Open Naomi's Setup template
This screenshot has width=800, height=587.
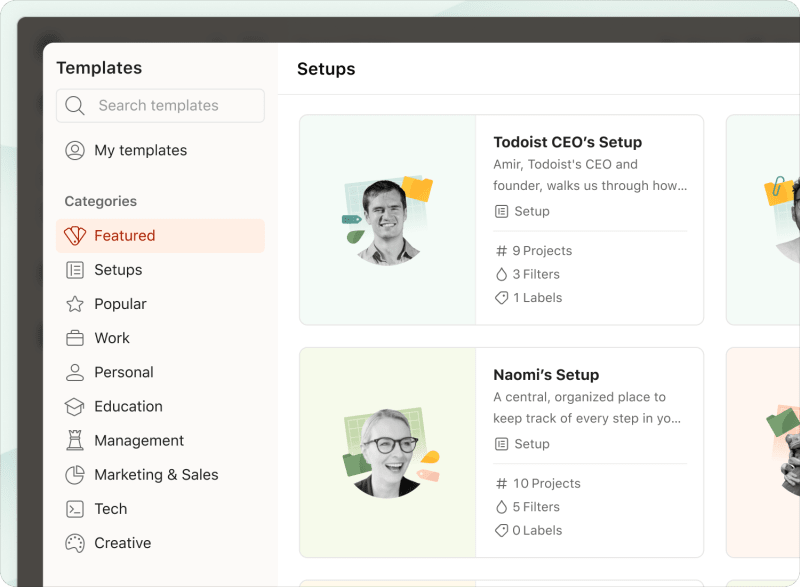[x=545, y=374]
